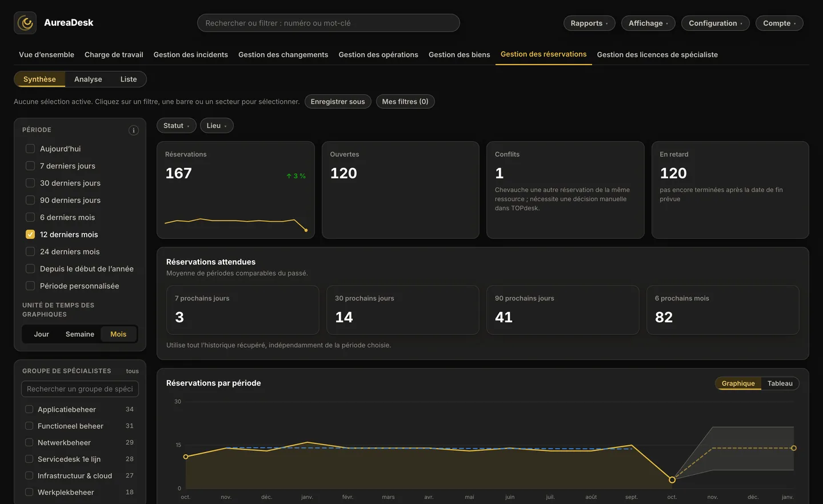
Task: Click the global search field
Action: coord(329,23)
